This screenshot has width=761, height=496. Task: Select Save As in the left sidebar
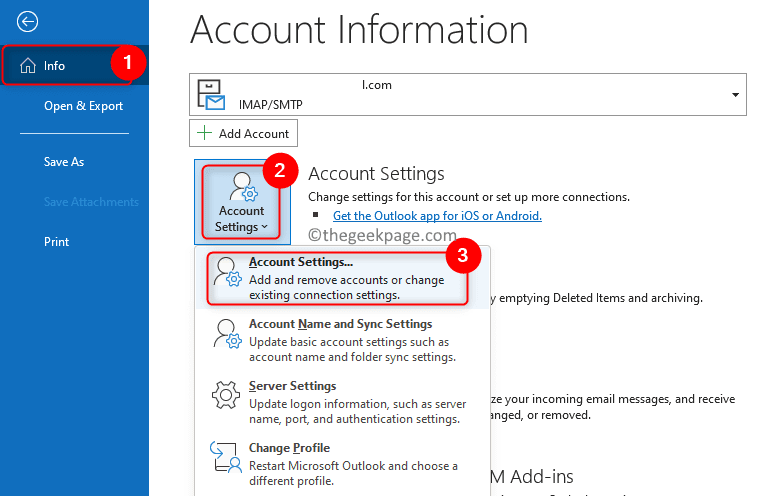tap(64, 162)
